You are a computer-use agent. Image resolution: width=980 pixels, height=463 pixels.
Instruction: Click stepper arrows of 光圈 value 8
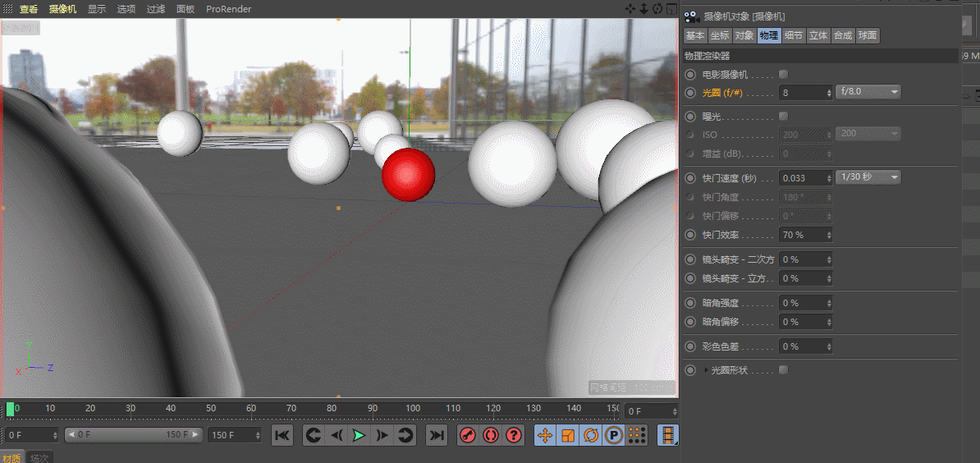[829, 93]
